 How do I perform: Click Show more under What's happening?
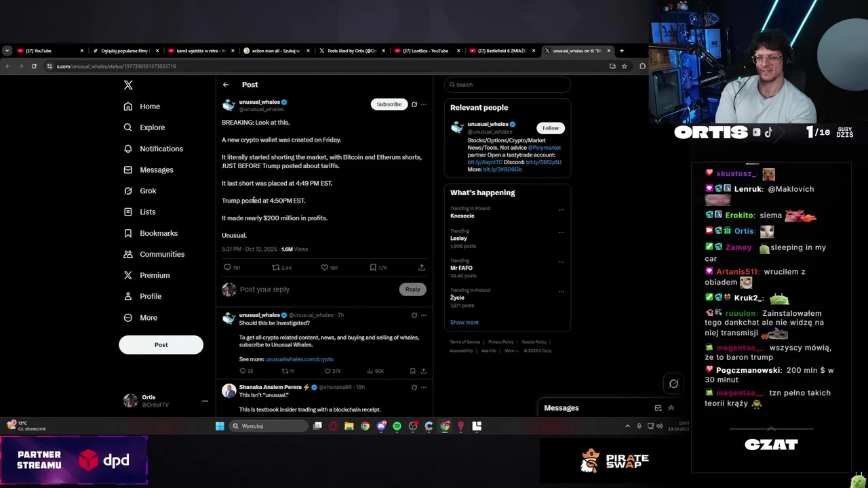464,323
